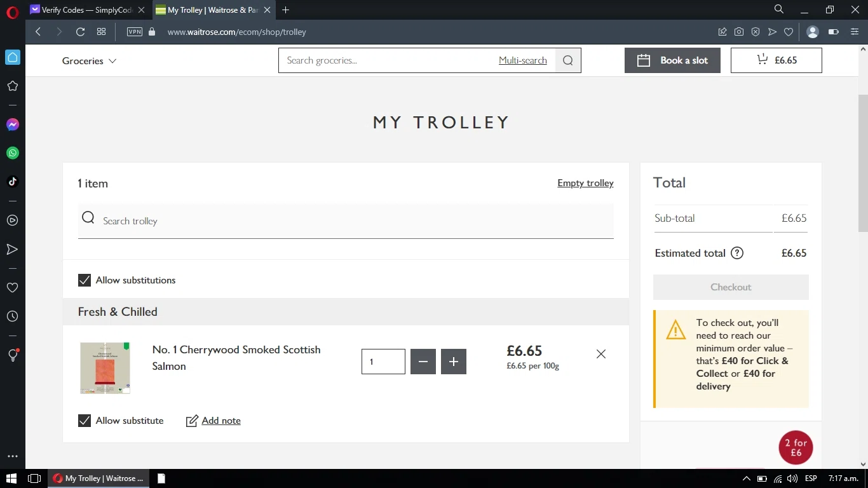The height and width of the screenshot is (488, 868).
Task: Open TikTok in the sidebar
Action: point(12,182)
